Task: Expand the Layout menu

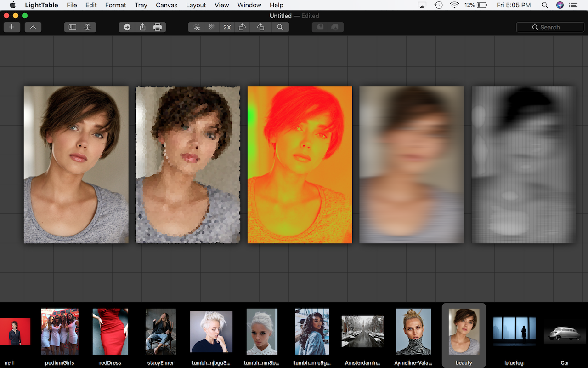Action: 196,5
